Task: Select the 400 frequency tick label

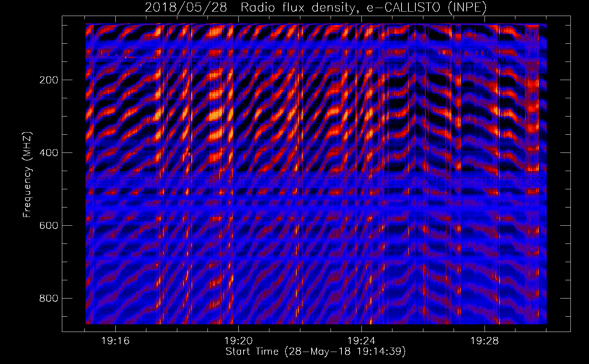Action: (49, 153)
